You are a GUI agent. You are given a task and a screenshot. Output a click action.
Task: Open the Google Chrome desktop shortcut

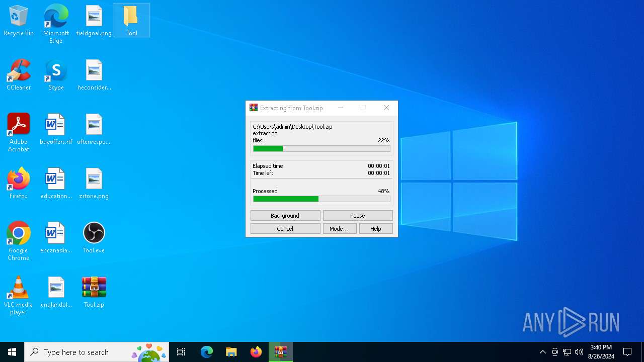point(19,241)
